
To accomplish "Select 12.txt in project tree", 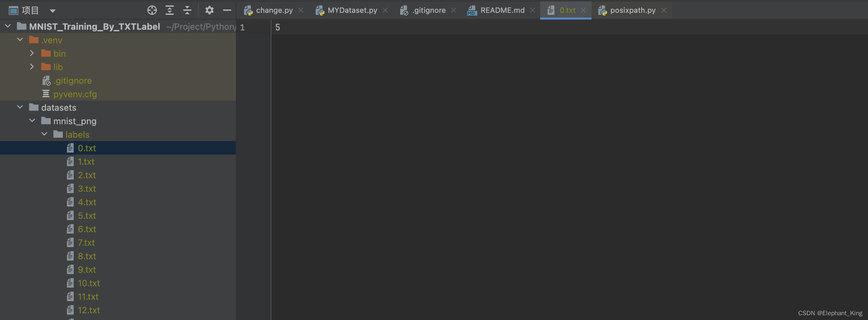I will coord(89,310).
